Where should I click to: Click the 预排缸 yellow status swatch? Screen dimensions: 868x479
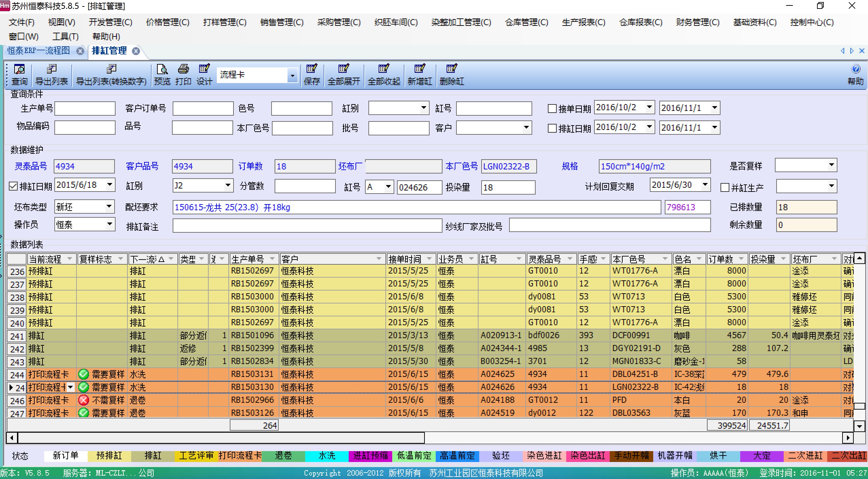click(109, 456)
